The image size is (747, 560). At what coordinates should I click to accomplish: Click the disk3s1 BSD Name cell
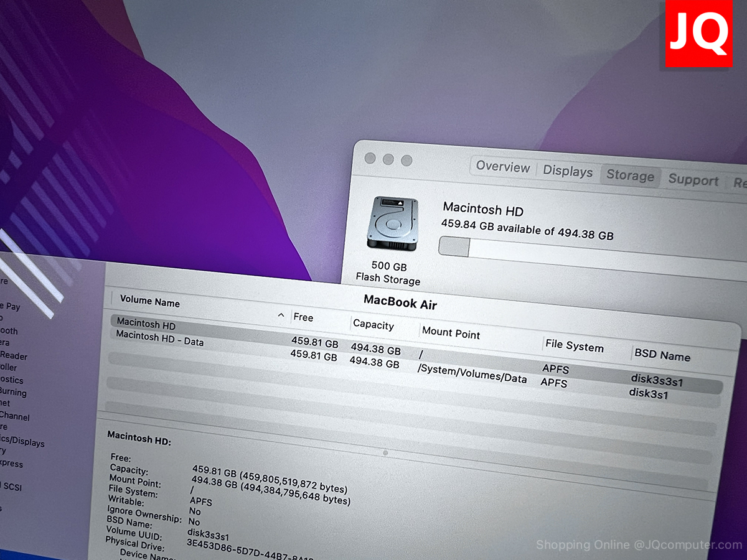click(649, 393)
